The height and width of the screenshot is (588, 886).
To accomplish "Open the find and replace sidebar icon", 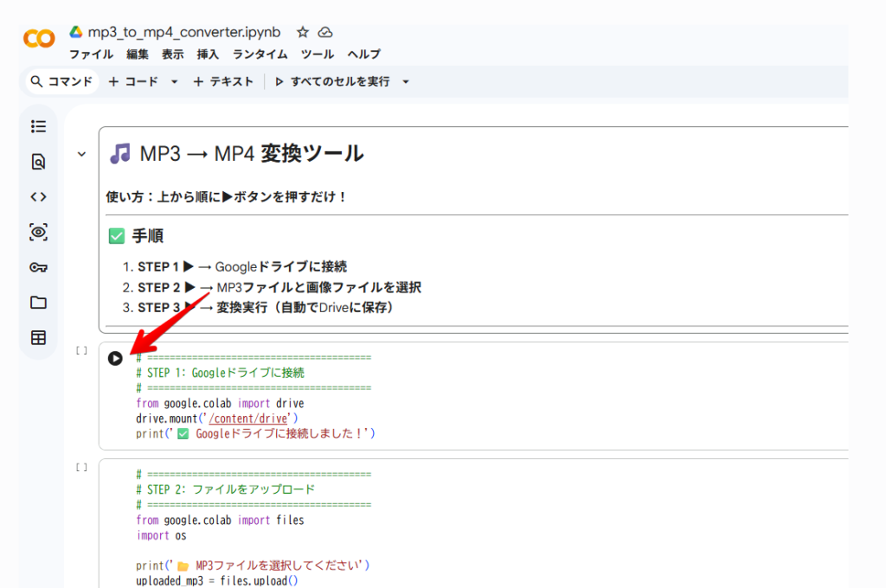I will [38, 162].
